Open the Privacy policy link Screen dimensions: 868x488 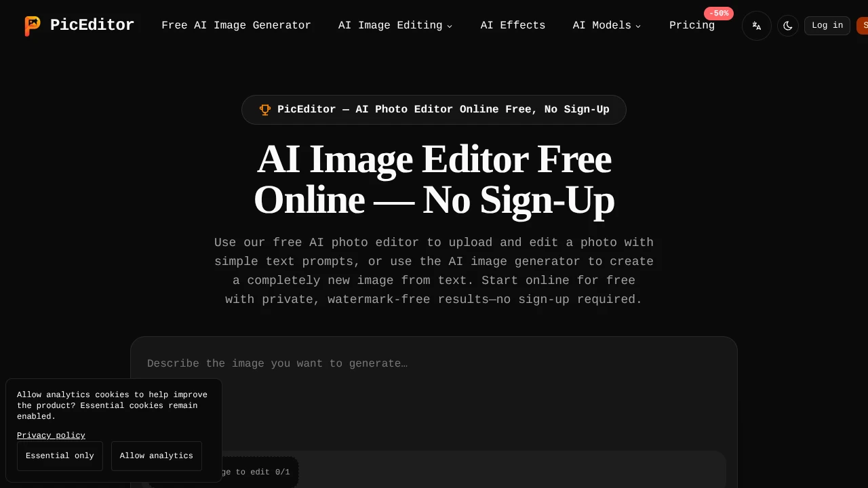coord(51,435)
